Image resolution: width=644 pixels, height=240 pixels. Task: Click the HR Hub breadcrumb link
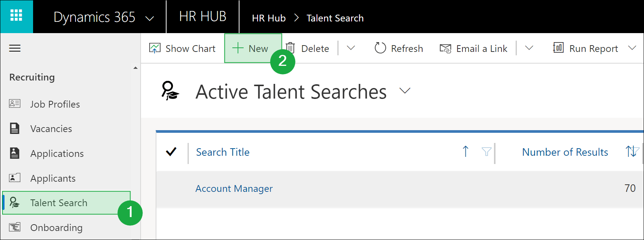[x=268, y=18]
